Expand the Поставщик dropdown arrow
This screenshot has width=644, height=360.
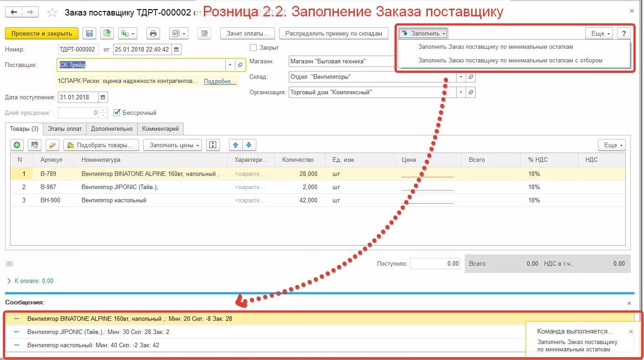(230, 65)
